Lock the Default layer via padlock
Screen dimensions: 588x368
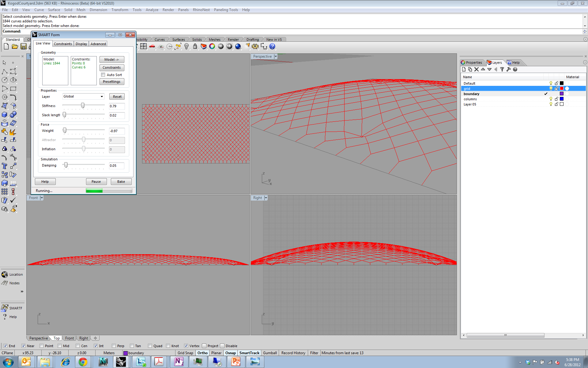point(556,83)
